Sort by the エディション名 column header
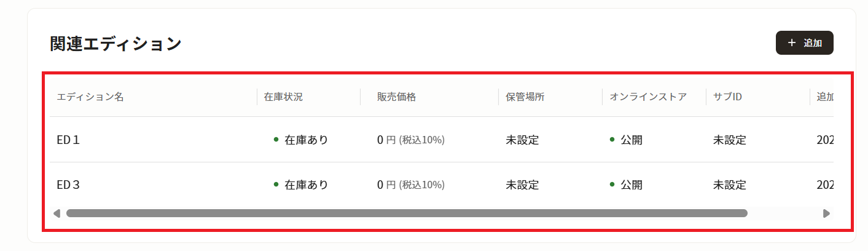The width and height of the screenshot is (868, 251). click(x=90, y=97)
